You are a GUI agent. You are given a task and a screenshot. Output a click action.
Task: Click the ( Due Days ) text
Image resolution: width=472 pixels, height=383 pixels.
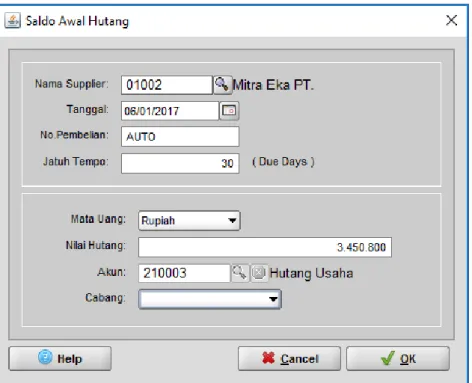pyautogui.click(x=283, y=162)
